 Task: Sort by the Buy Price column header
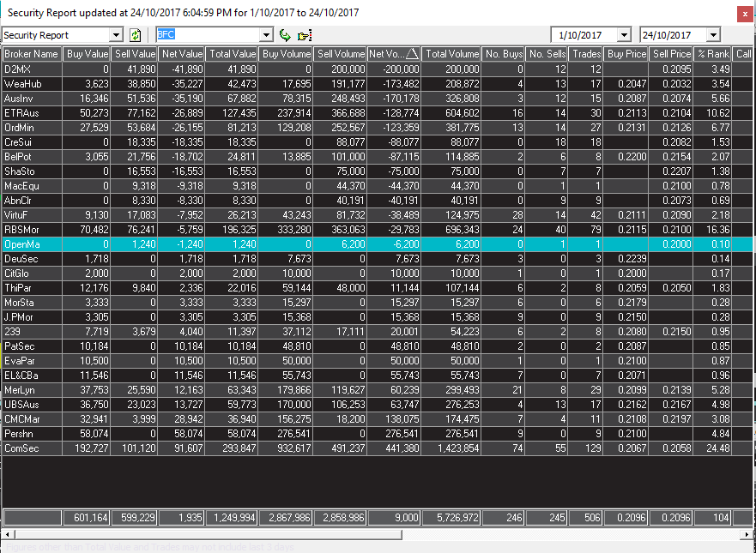click(x=626, y=54)
